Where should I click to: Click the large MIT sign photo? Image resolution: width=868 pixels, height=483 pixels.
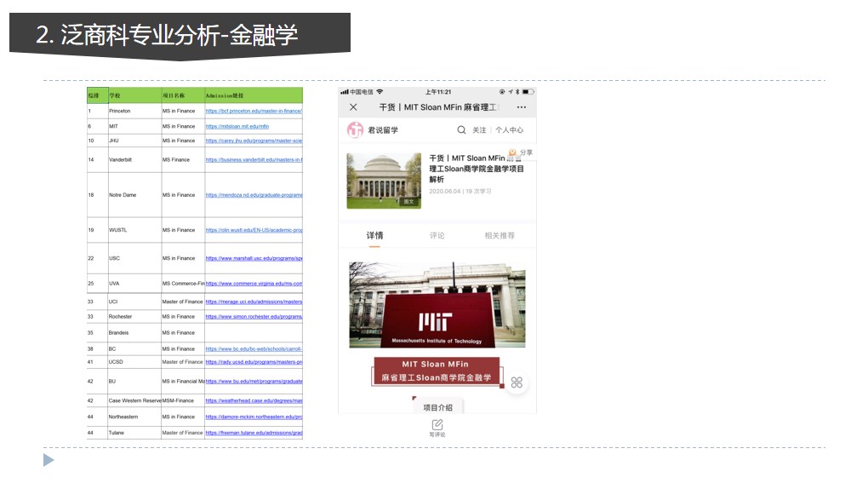coord(437,305)
